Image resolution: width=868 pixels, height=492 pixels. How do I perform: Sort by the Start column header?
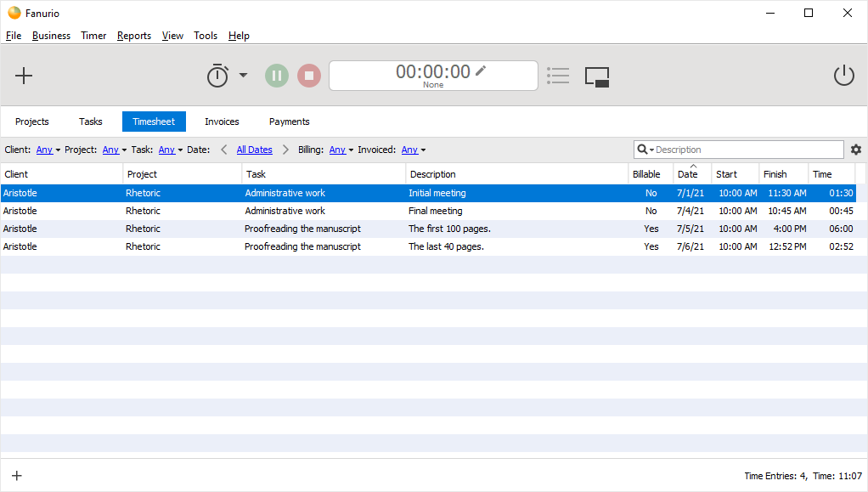(736, 174)
